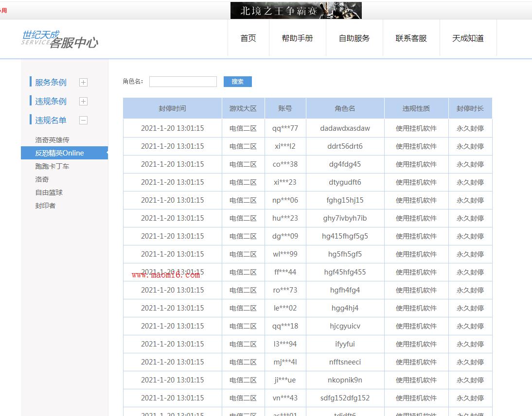Select 自由篮球 in the sidebar

49,192
